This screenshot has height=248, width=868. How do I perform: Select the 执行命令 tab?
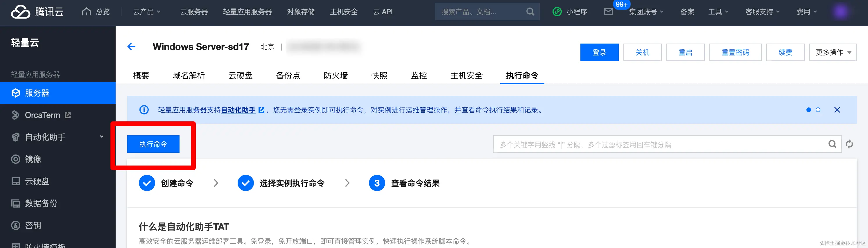click(522, 76)
